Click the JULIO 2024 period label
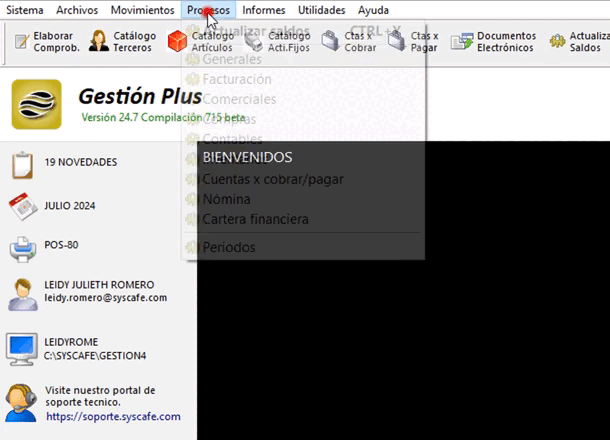The width and height of the screenshot is (610, 440). coord(70,206)
